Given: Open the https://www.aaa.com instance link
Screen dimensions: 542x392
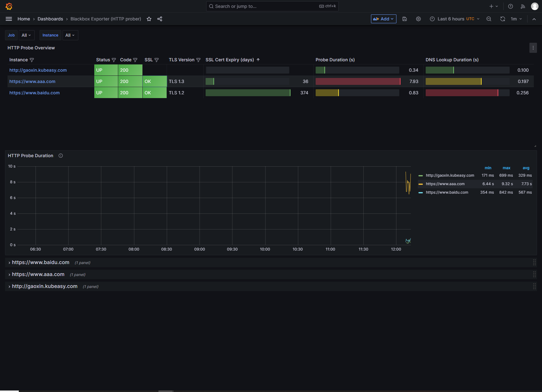Looking at the screenshot, I should pos(32,81).
